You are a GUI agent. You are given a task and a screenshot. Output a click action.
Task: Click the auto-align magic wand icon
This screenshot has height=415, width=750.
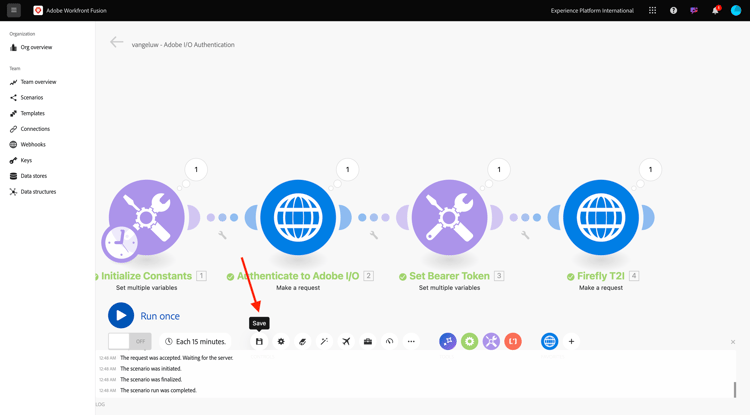point(324,341)
